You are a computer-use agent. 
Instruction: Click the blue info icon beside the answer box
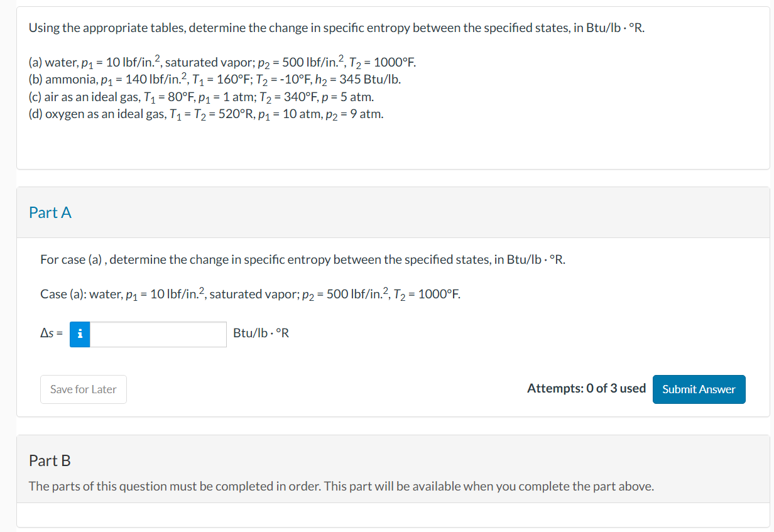[x=79, y=334]
